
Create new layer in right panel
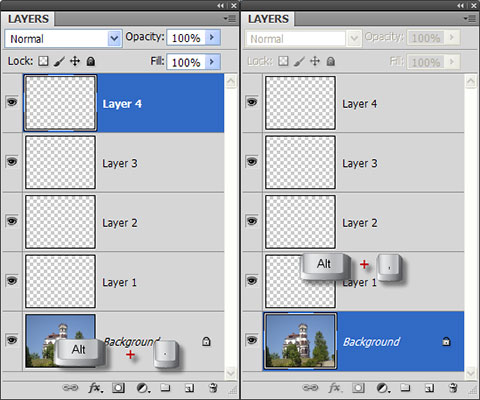[429, 388]
